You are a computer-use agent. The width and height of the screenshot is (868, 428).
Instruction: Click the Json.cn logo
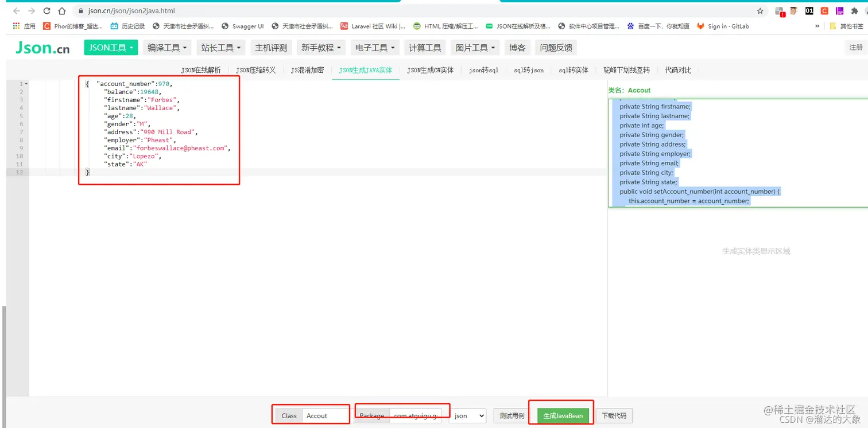[42, 48]
